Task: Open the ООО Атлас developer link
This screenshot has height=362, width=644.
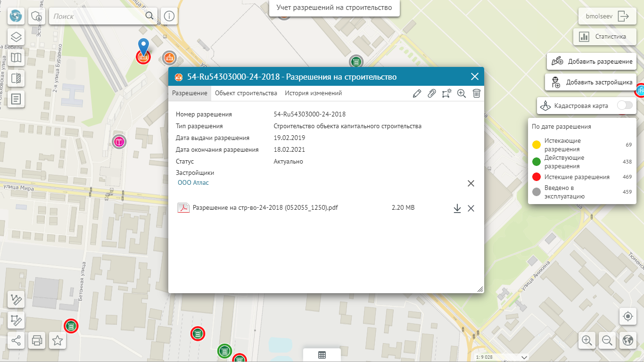Action: (x=193, y=182)
